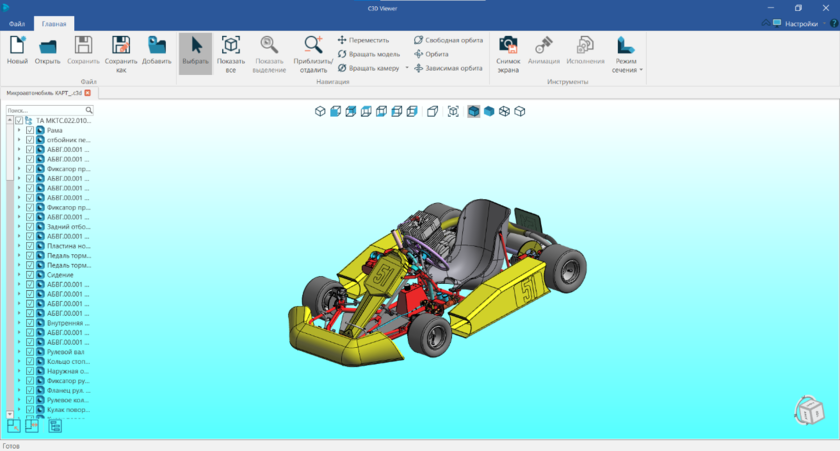Image resolution: width=840 pixels, height=451 pixels.
Task: Click the Добавить folder icon
Action: (x=156, y=46)
